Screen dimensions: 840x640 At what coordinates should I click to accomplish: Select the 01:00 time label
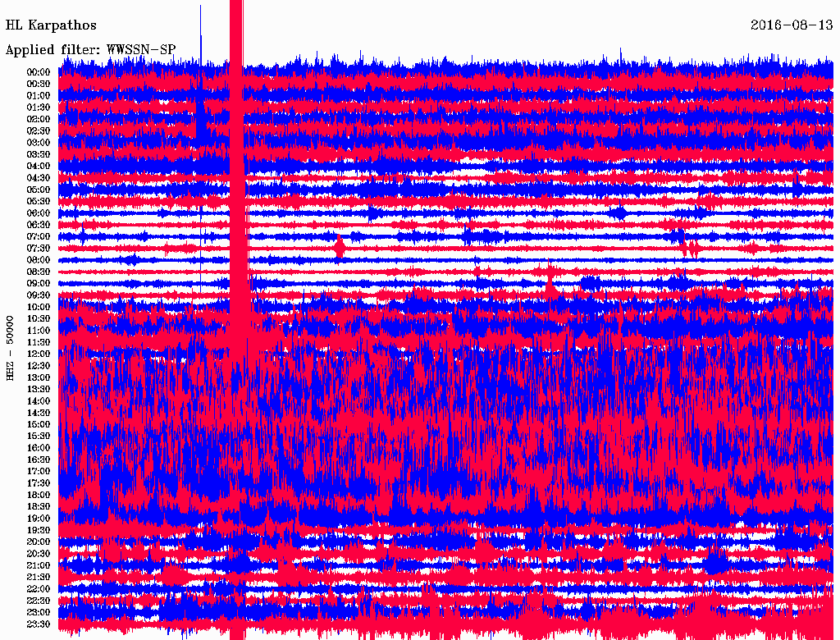(39, 95)
